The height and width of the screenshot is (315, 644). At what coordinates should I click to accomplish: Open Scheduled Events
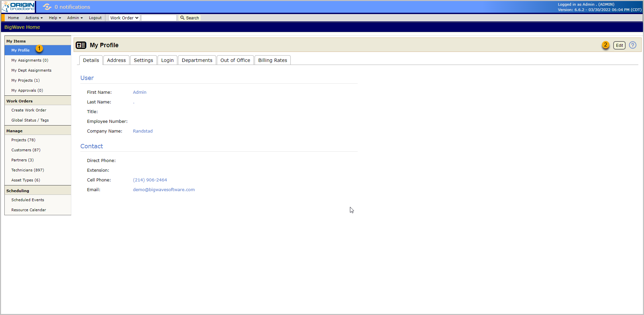click(x=38, y=200)
